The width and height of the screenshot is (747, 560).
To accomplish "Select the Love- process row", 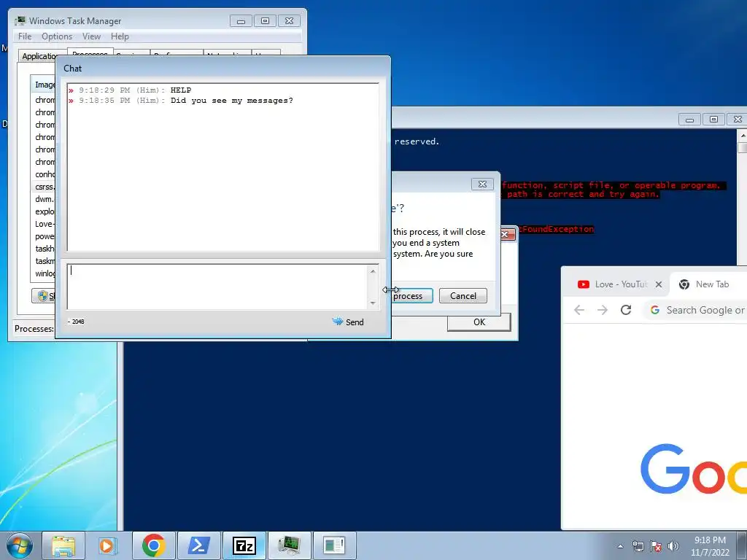I will click(44, 224).
